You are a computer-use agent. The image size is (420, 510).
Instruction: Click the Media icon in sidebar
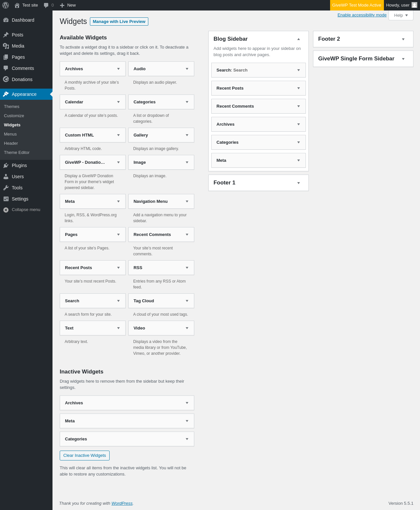tap(6, 46)
